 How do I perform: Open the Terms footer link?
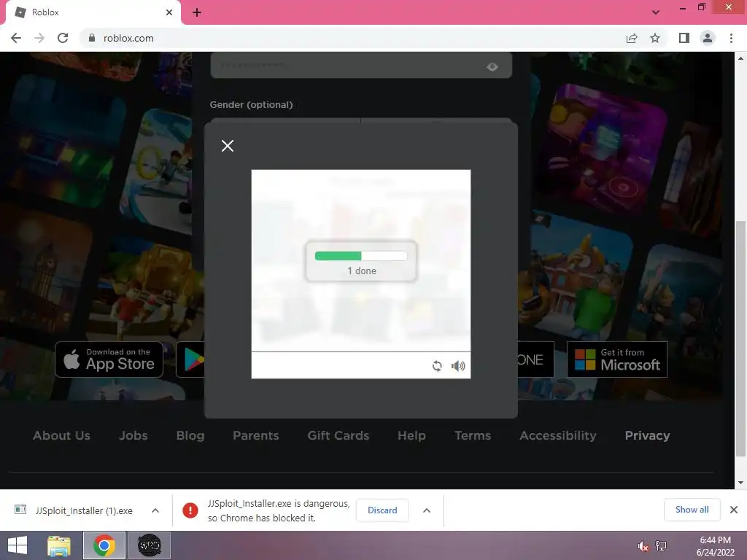click(x=473, y=435)
